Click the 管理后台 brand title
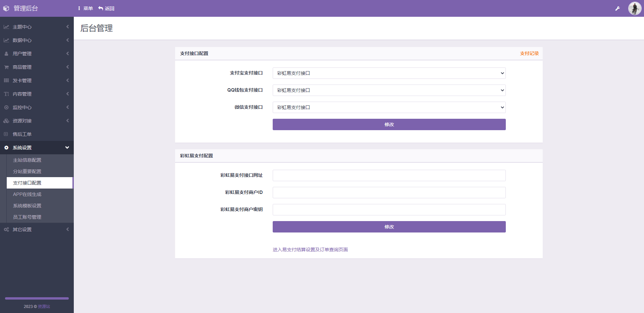Image resolution: width=644 pixels, height=313 pixels. click(26, 8)
